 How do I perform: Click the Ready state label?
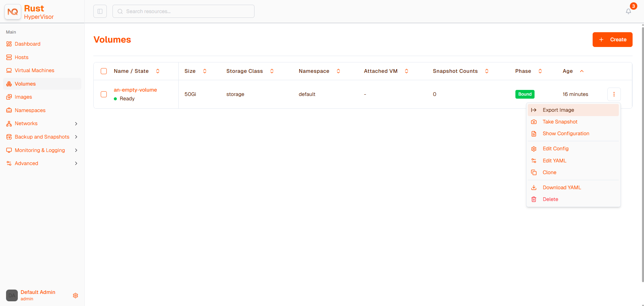point(127,99)
